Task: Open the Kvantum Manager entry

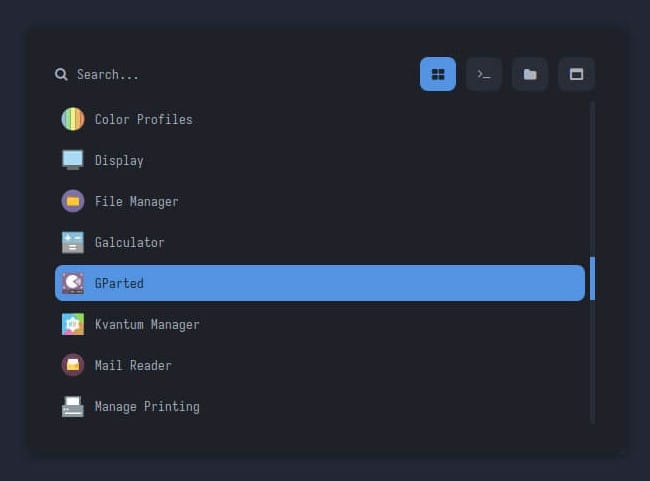Action: tap(147, 324)
